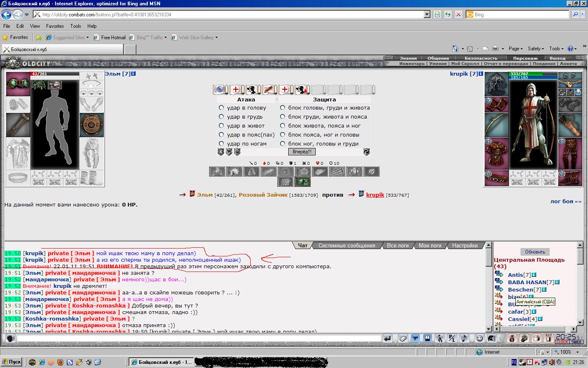The width and height of the screenshot is (588, 368).
Task: Use the blue orb scroll in the effects row
Action: click(220, 90)
